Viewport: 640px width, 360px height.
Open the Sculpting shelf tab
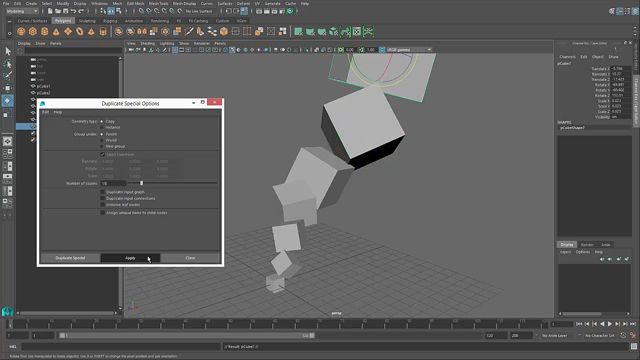point(87,21)
